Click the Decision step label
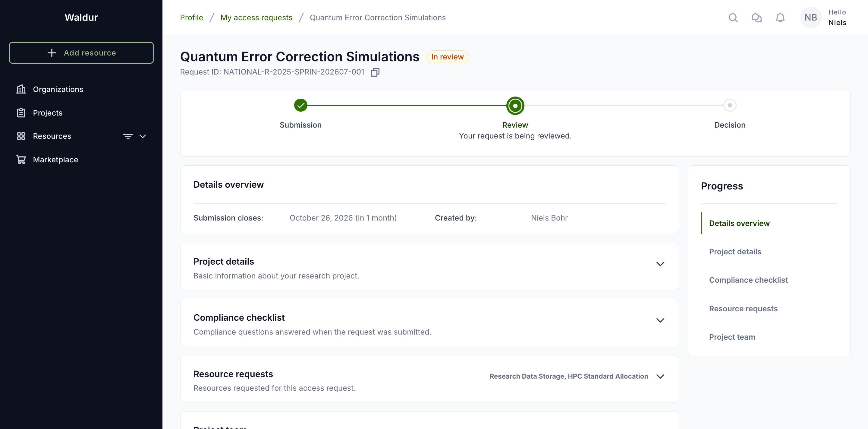This screenshot has width=868, height=429. pos(729,125)
